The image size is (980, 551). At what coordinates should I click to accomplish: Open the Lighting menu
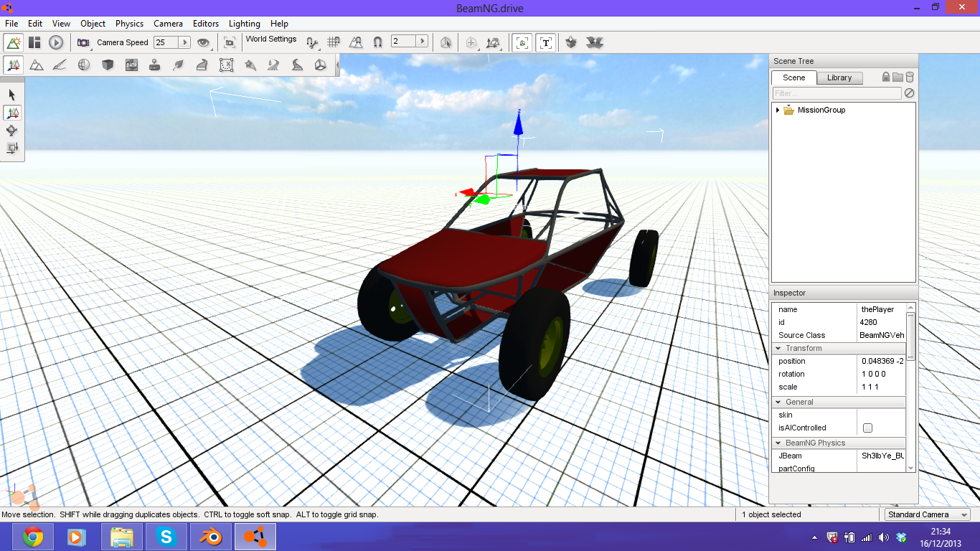coord(245,24)
